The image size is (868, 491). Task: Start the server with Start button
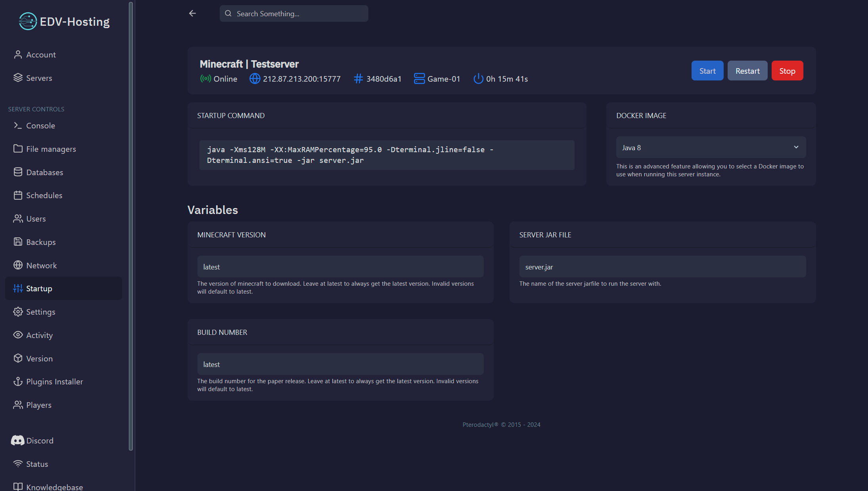(707, 71)
